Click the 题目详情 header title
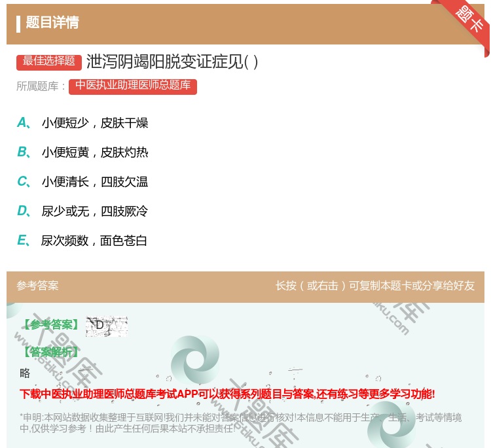Viewport: 491px width, 448px height. 52,23
